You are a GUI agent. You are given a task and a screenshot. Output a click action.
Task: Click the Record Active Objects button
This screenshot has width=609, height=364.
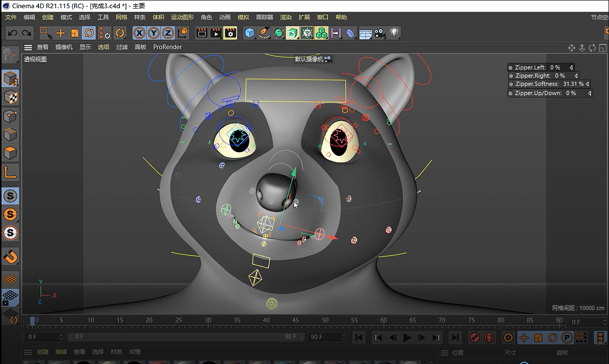click(x=474, y=337)
